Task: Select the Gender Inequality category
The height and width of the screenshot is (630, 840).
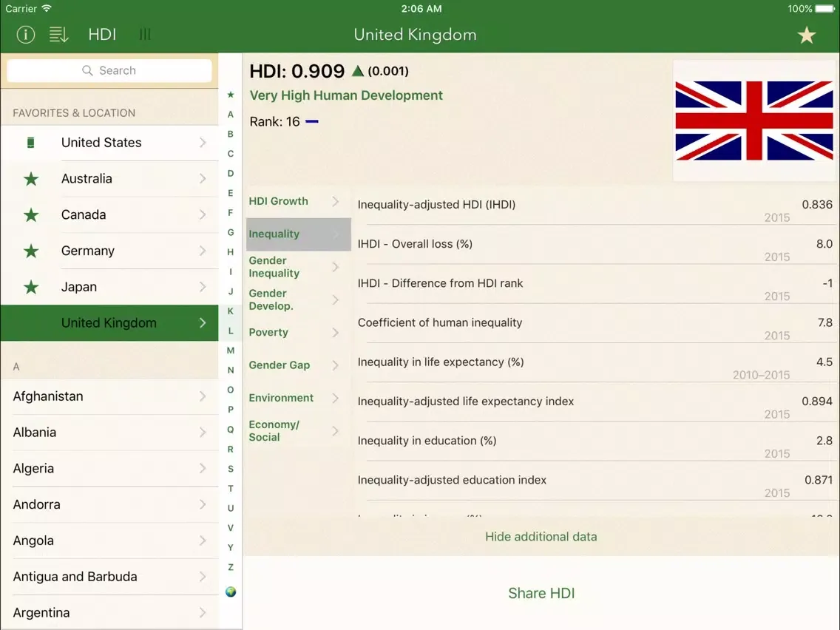Action: pos(298,267)
